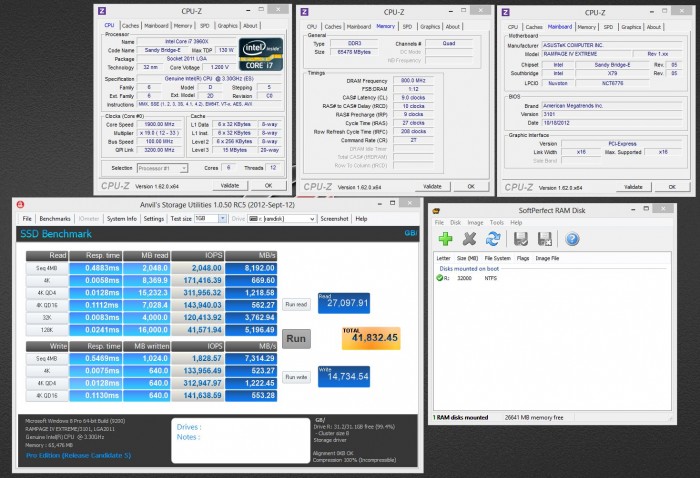700x478 pixels.
Task: Click the Read score 27,097.91
Action: [x=344, y=303]
